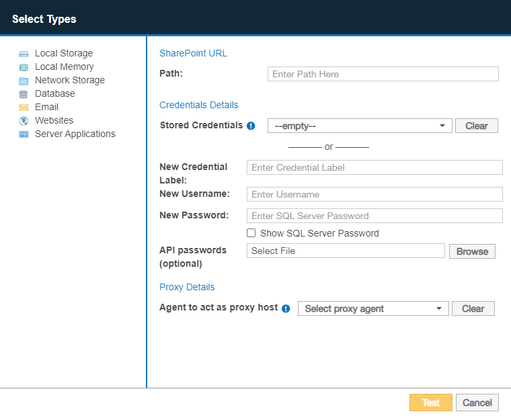Viewport: 511px width, 420px height.
Task: Select Network Storage in the type list
Action: click(70, 80)
